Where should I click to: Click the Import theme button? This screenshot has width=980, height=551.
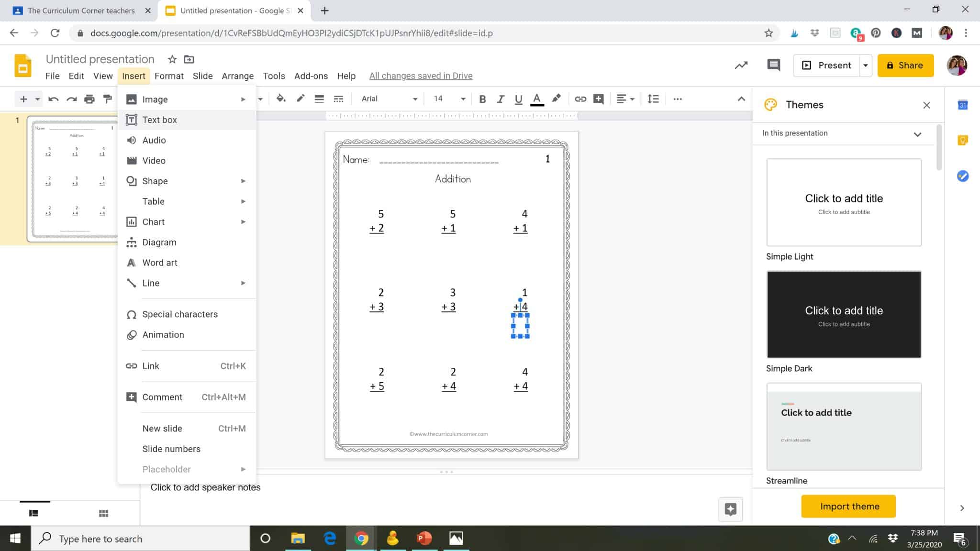point(848,506)
